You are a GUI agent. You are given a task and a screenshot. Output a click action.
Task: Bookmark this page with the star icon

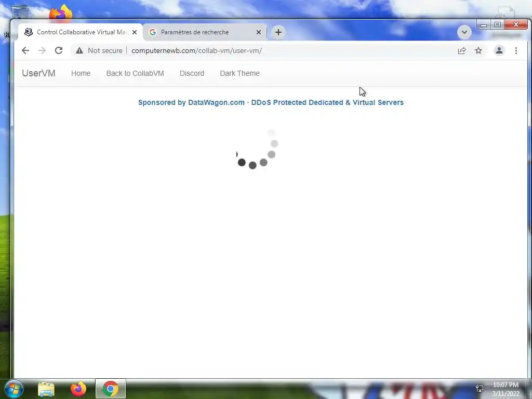478,50
